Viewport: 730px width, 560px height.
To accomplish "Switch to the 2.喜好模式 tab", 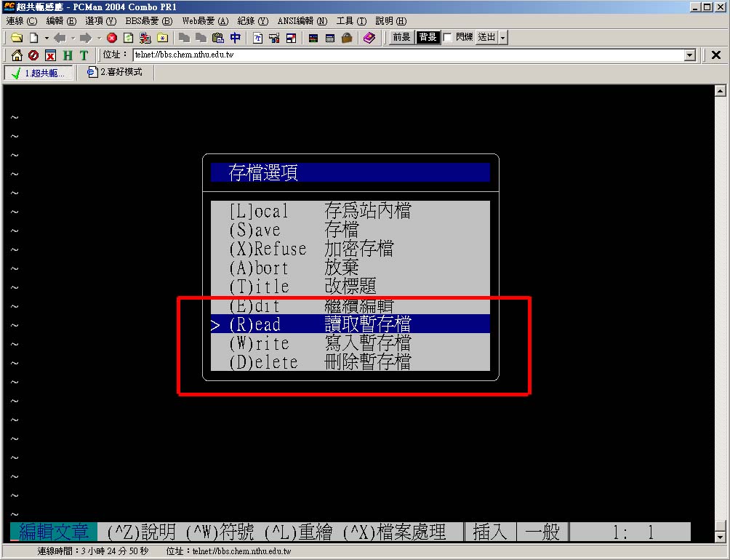I will click(x=115, y=72).
